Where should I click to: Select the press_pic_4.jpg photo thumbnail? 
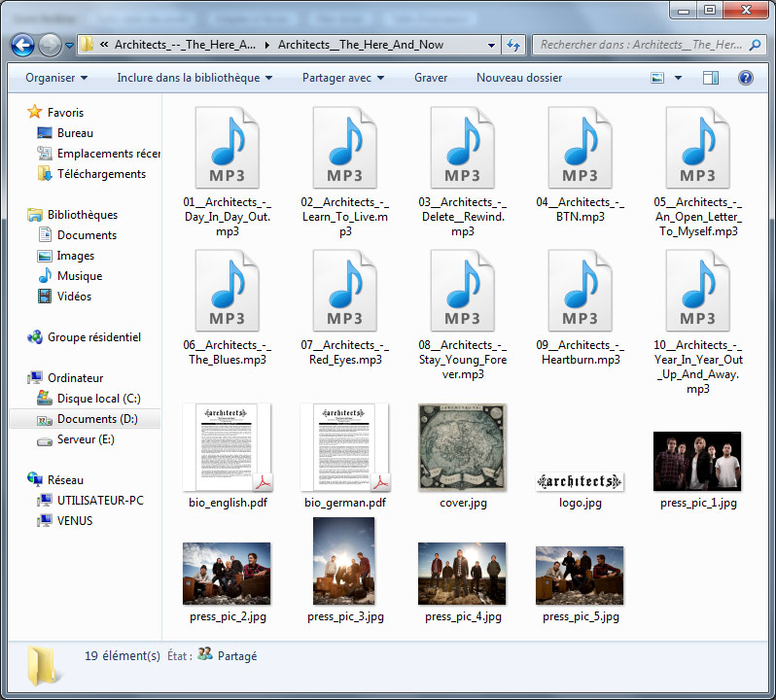coord(462,574)
